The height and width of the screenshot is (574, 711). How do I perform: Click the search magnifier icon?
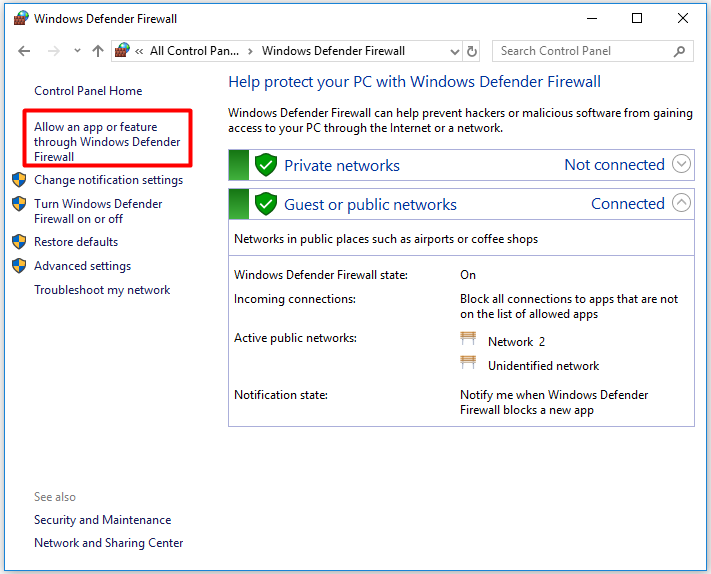pos(680,51)
